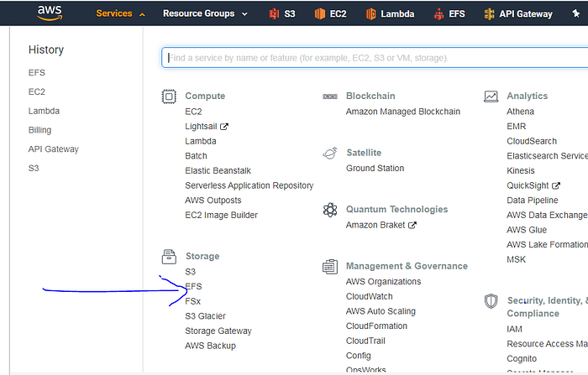
Task: Collapse the Services dropdown menu
Action: pyautogui.click(x=121, y=13)
